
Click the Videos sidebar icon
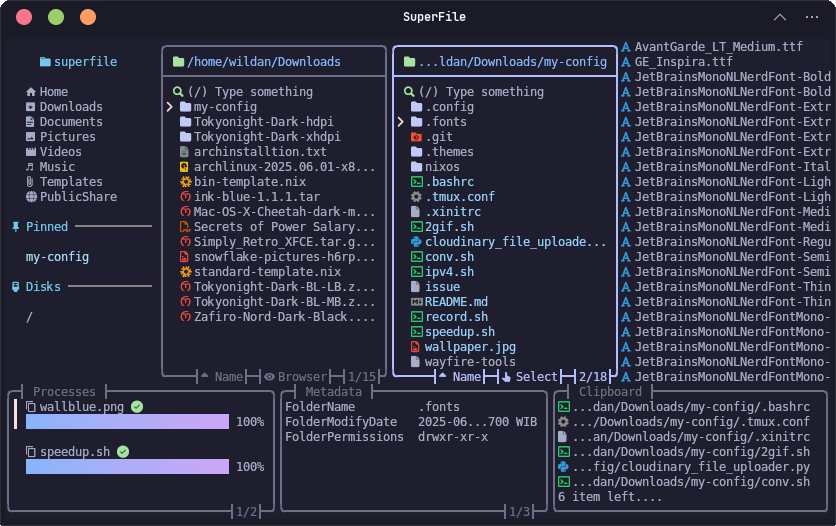point(31,152)
